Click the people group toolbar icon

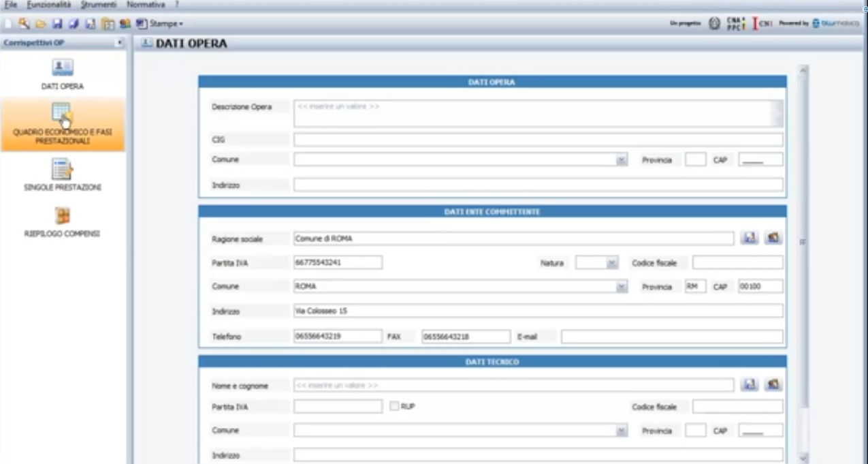point(127,23)
